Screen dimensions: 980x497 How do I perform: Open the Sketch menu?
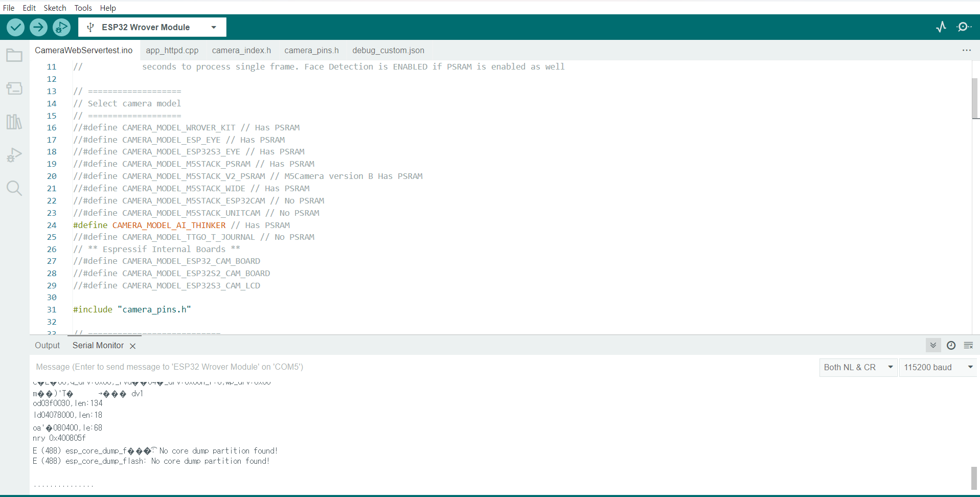pos(55,8)
